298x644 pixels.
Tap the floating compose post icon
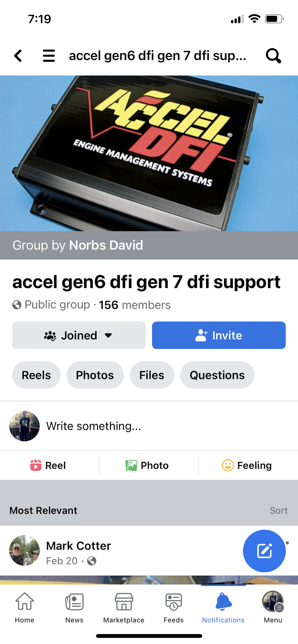click(264, 551)
